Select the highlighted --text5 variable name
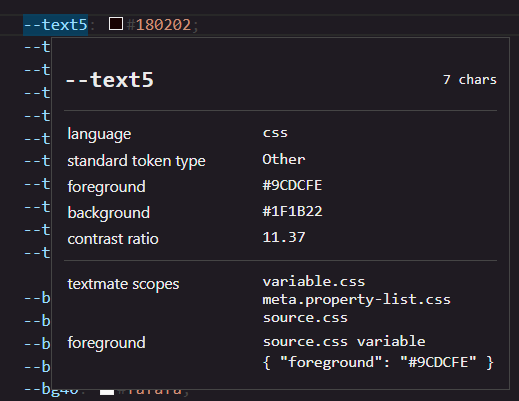 [x=55, y=25]
